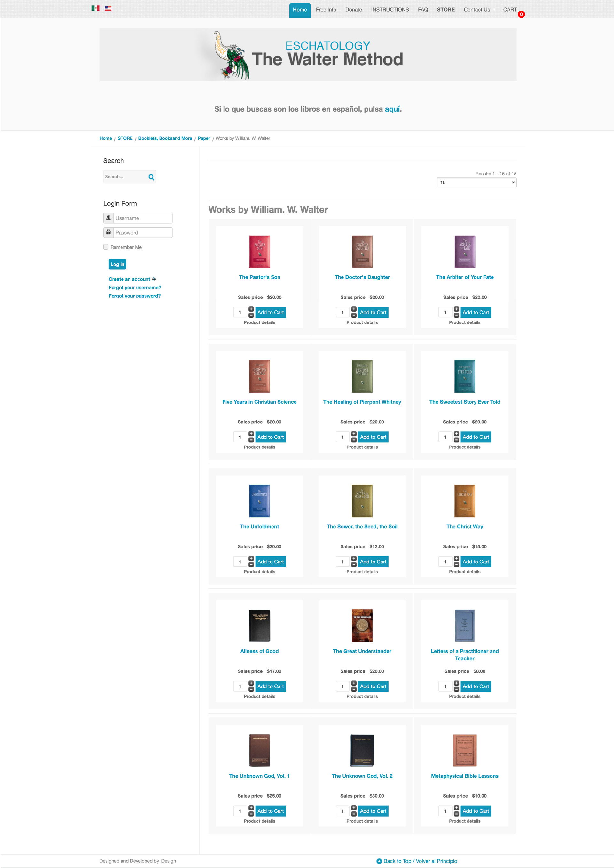614x868 pixels.
Task: Add The Unfoldment to cart
Action: [x=270, y=562]
